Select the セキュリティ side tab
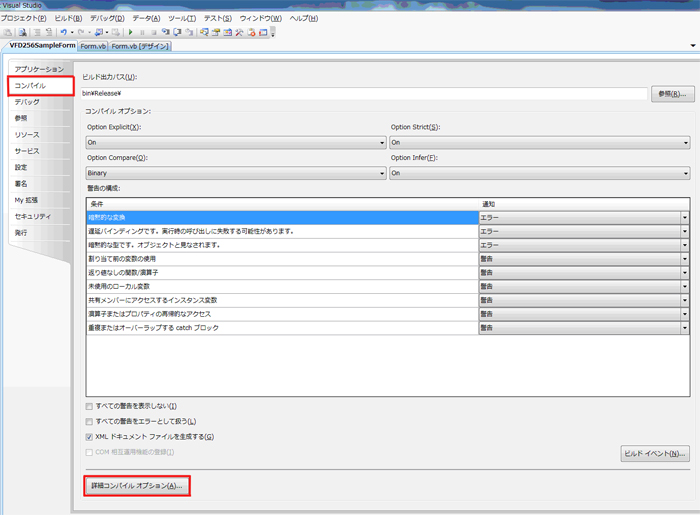 point(39,216)
